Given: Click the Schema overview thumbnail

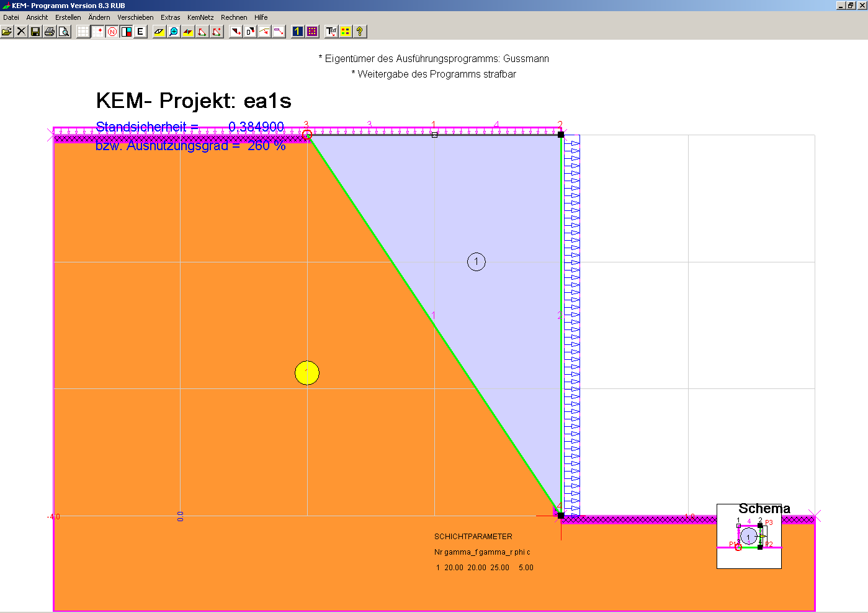Looking at the screenshot, I should (x=749, y=536).
